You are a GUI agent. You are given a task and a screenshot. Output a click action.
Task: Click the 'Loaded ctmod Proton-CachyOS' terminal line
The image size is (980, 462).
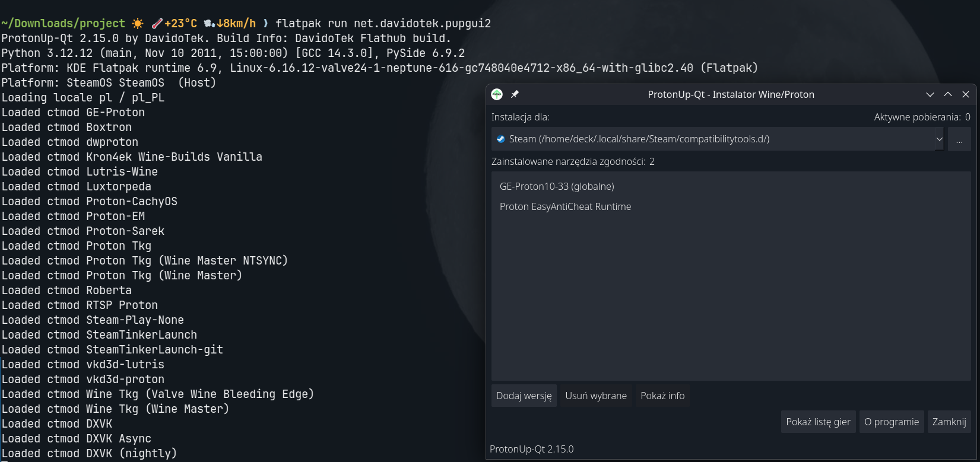(90, 202)
